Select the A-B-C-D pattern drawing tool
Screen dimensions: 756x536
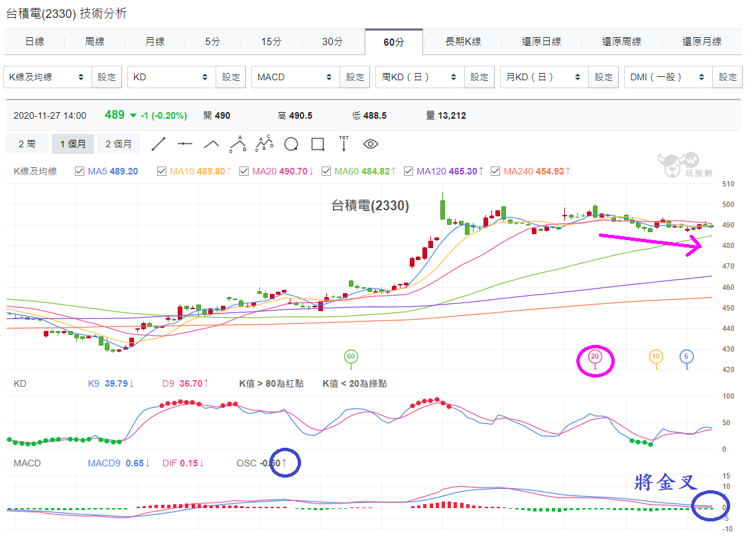pyautogui.click(x=264, y=144)
